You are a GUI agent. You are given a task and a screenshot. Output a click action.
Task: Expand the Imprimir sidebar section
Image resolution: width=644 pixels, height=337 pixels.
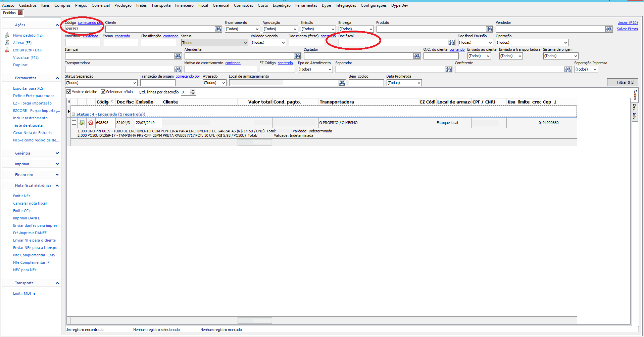pos(57,164)
